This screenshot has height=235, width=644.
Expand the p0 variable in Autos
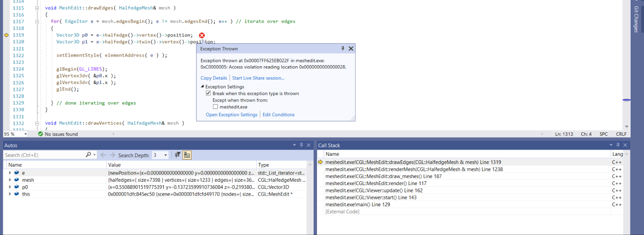tap(10, 187)
